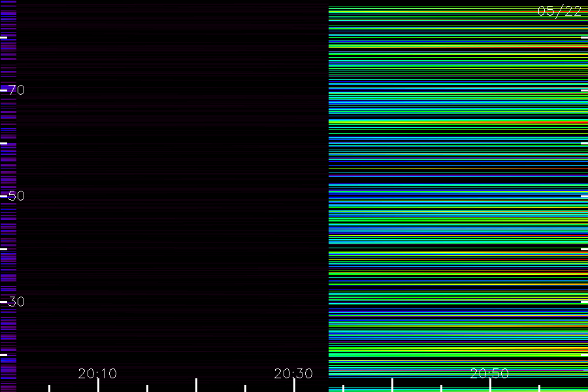The width and height of the screenshot is (588, 392).
Task: Click the 30 frequency axis label
Action: pos(16,301)
